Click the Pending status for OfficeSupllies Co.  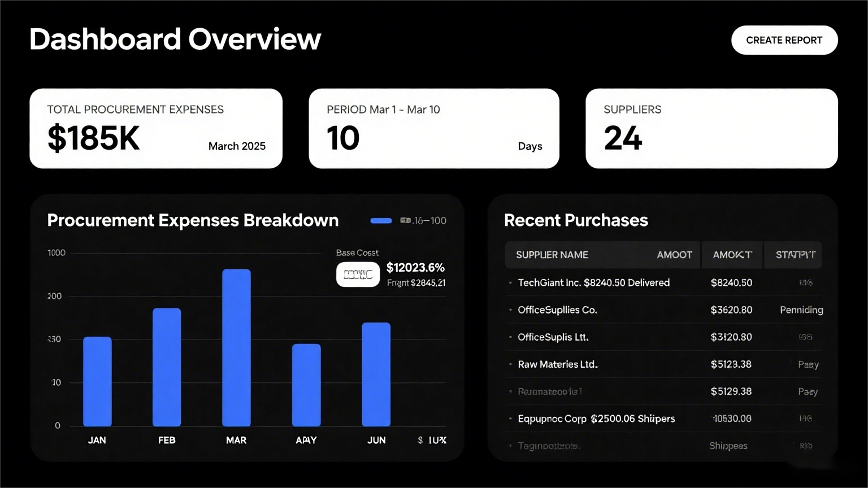click(x=801, y=310)
